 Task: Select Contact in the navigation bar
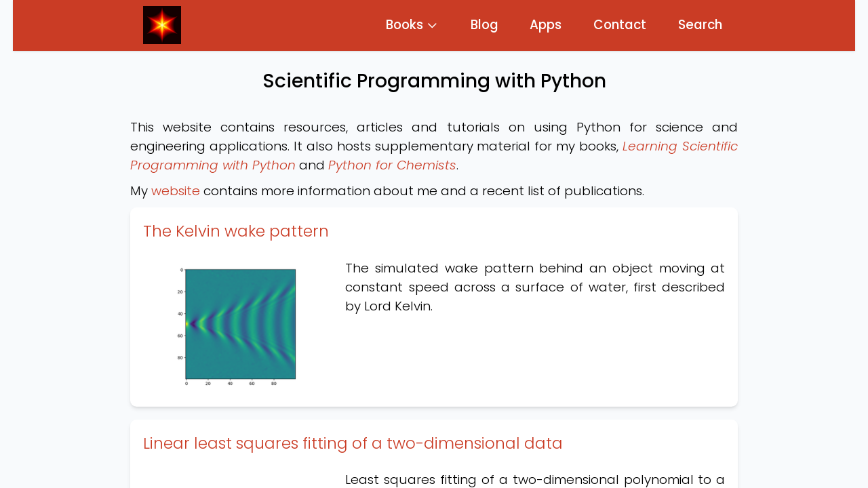click(619, 25)
